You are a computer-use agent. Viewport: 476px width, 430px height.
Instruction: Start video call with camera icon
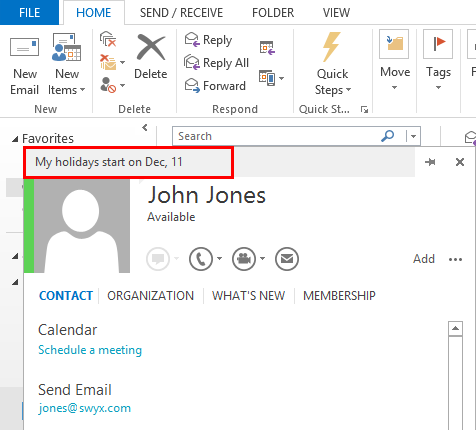tap(244, 259)
